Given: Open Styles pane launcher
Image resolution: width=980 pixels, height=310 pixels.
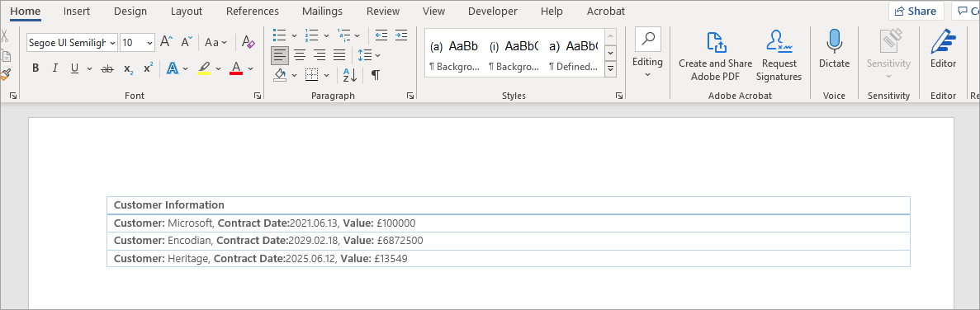Looking at the screenshot, I should click(618, 96).
